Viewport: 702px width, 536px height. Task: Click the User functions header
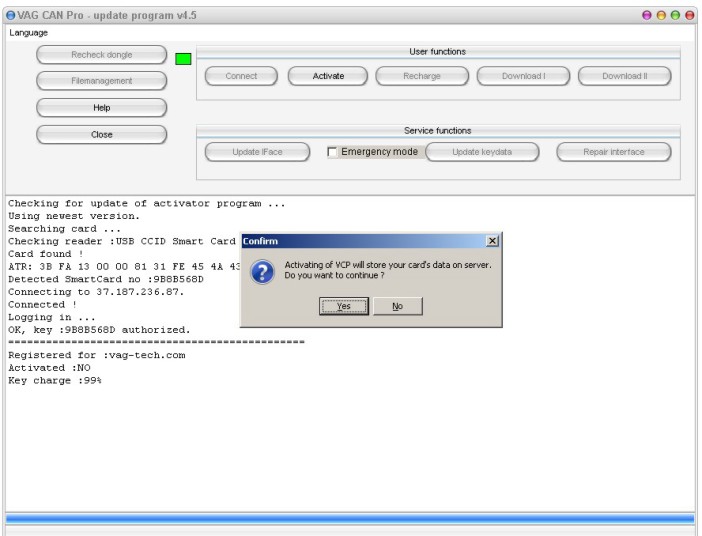click(437, 51)
